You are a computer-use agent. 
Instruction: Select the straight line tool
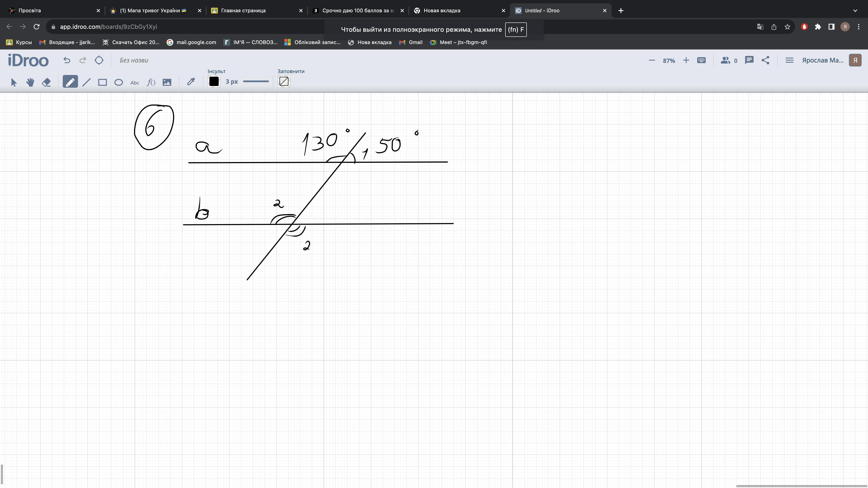[x=87, y=83]
